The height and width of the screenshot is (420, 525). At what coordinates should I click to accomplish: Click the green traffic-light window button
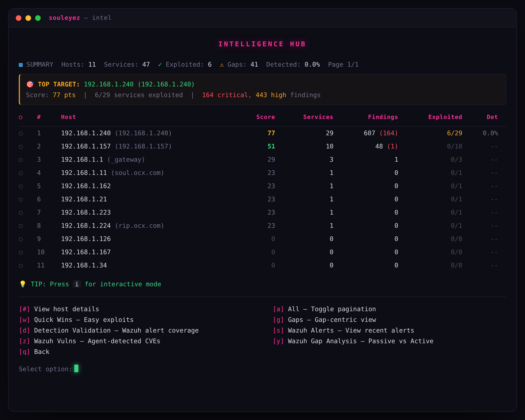pos(38,18)
